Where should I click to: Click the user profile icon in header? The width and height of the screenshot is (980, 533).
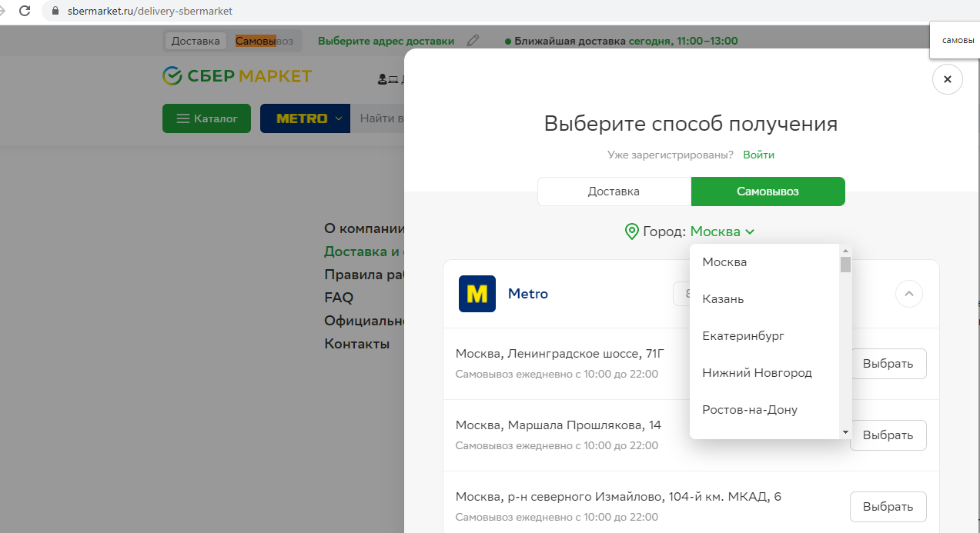382,78
